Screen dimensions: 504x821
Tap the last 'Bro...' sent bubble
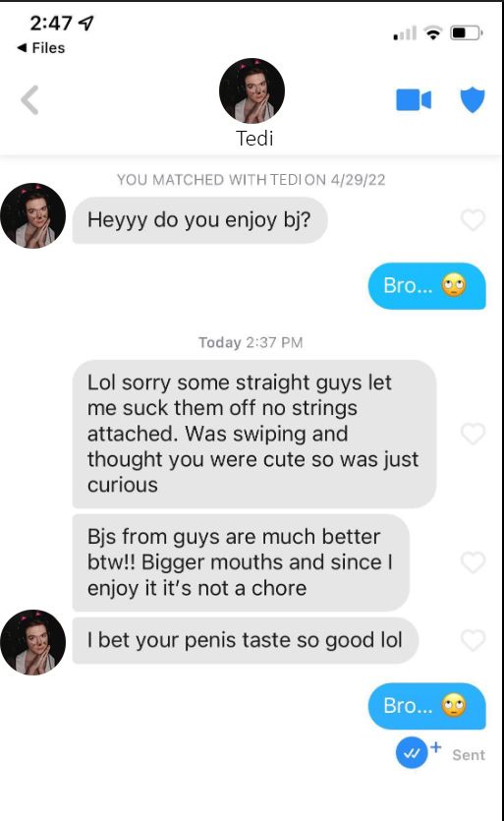click(x=427, y=706)
